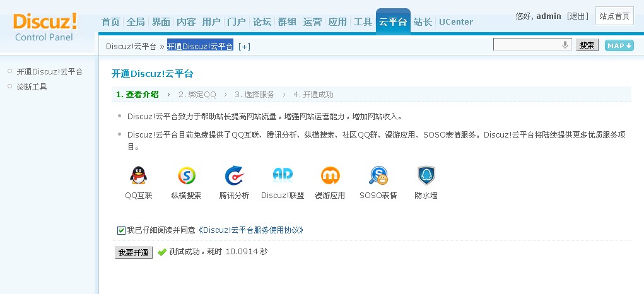Open the 用户 menu tab
Screen dimensions: 644x294
pyautogui.click(x=211, y=21)
